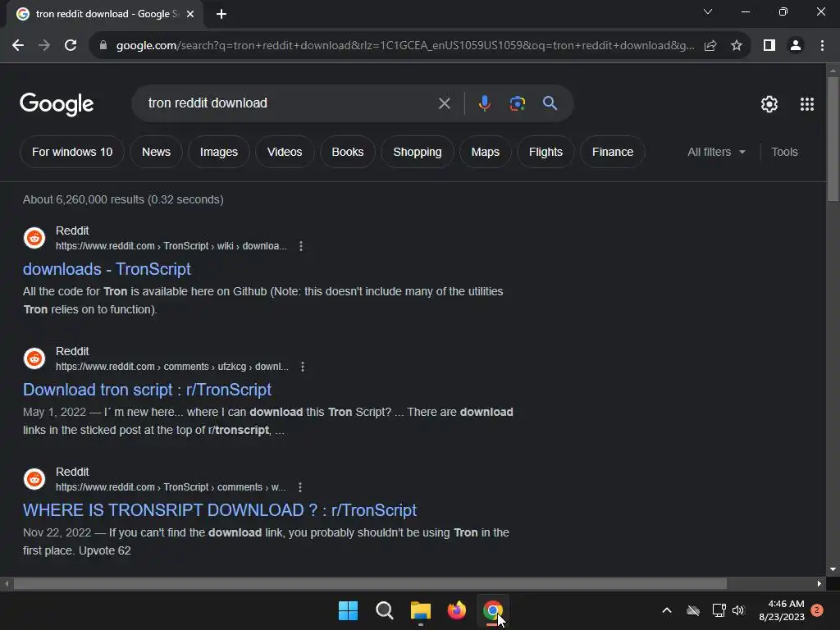Switch to Shopping results
The image size is (840, 630).
coord(418,152)
